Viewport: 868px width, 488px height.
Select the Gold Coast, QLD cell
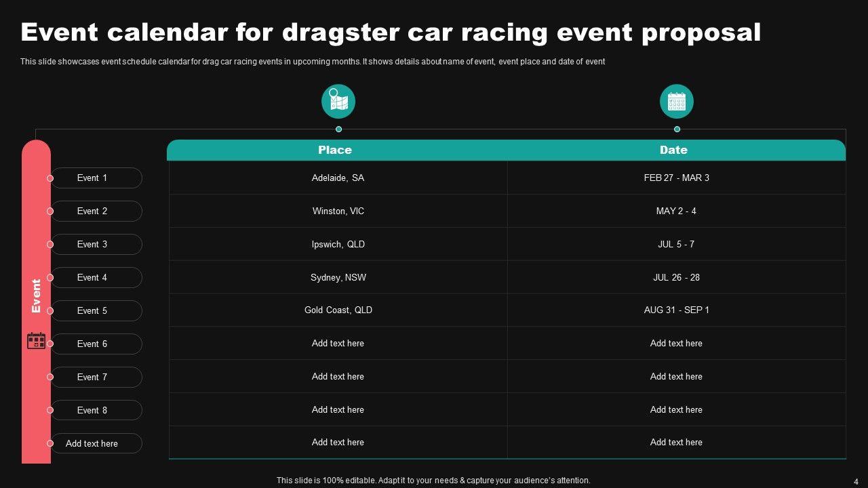[x=338, y=310]
